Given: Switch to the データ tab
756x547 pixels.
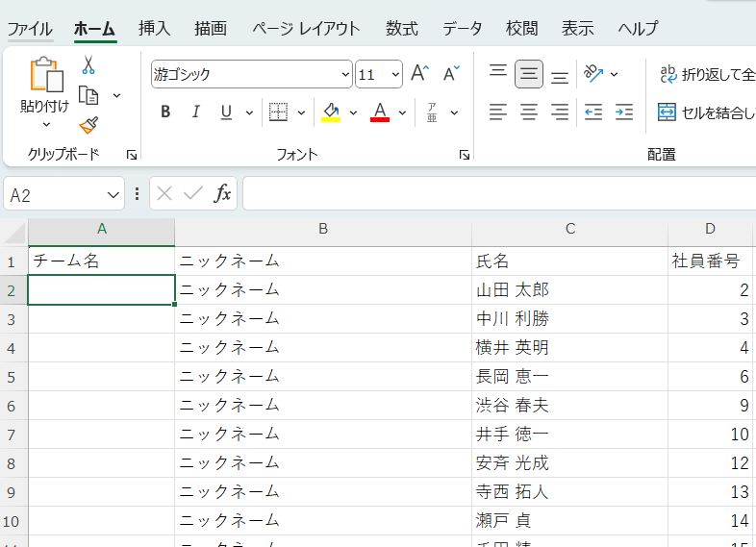Looking at the screenshot, I should [463, 28].
